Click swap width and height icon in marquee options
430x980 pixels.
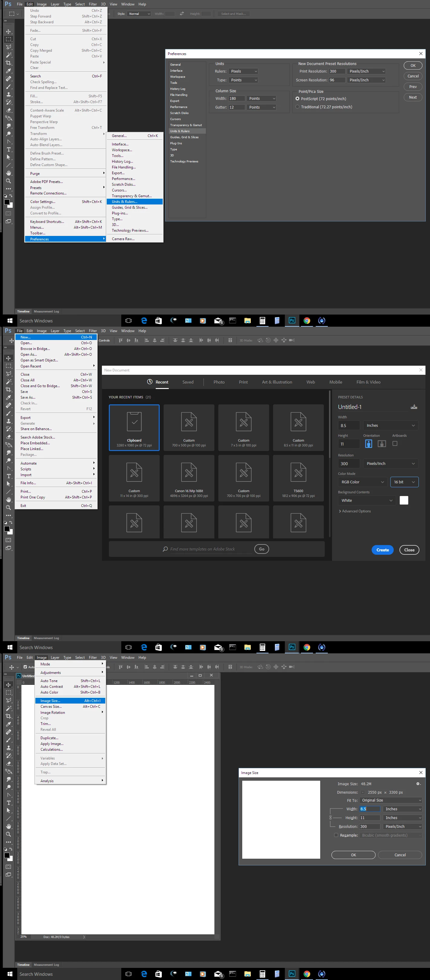182,14
